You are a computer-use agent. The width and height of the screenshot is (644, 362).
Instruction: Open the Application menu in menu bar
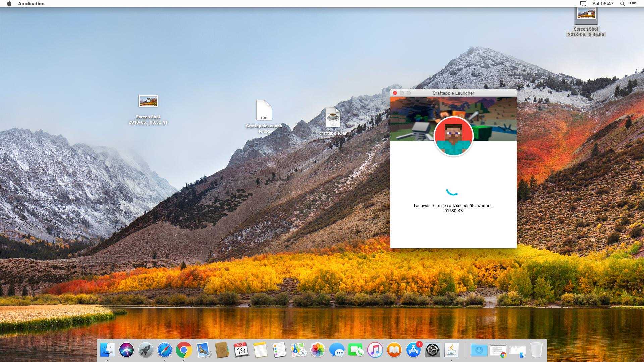pos(31,4)
